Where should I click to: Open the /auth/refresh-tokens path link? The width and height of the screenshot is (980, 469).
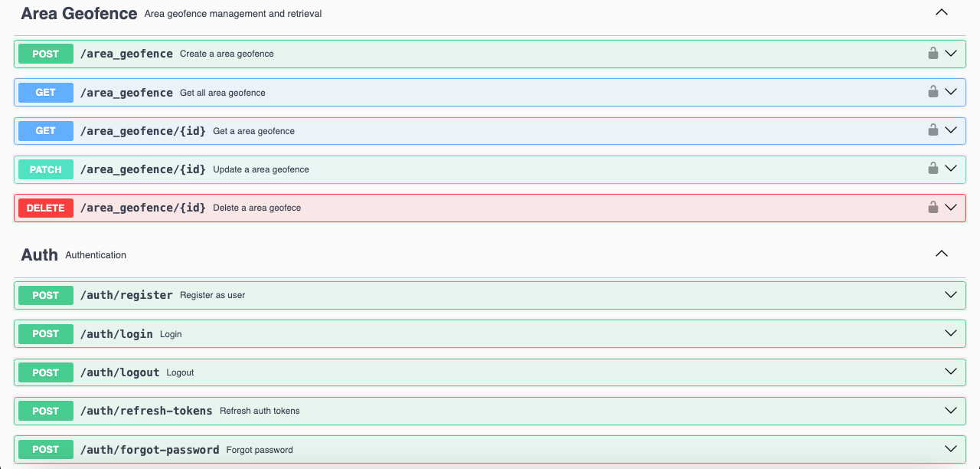pyautogui.click(x=146, y=411)
